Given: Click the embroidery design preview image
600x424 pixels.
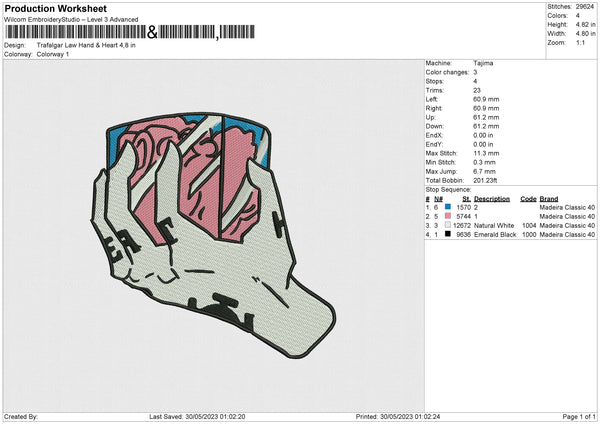Looking at the screenshot, I should pyautogui.click(x=213, y=236).
